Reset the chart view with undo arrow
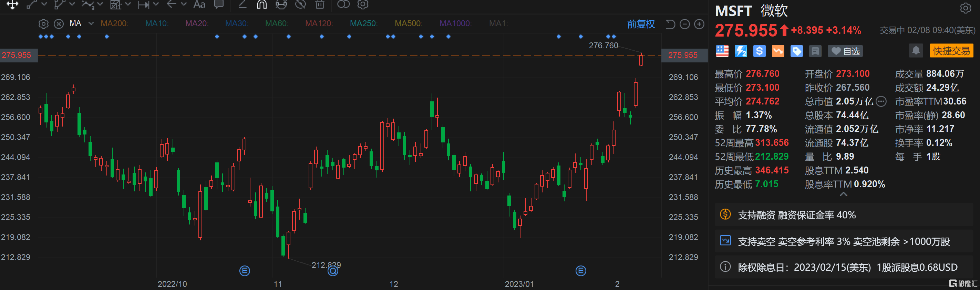Viewport: 980px width, 290px height. (670, 24)
